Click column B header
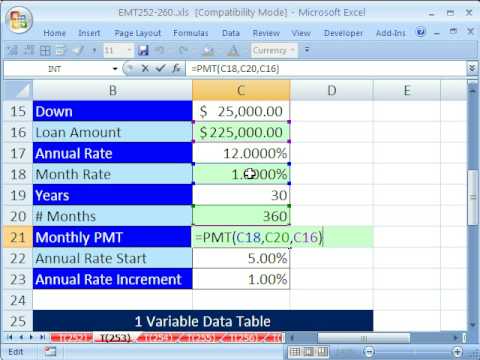This screenshot has width=480, height=360. [x=113, y=90]
